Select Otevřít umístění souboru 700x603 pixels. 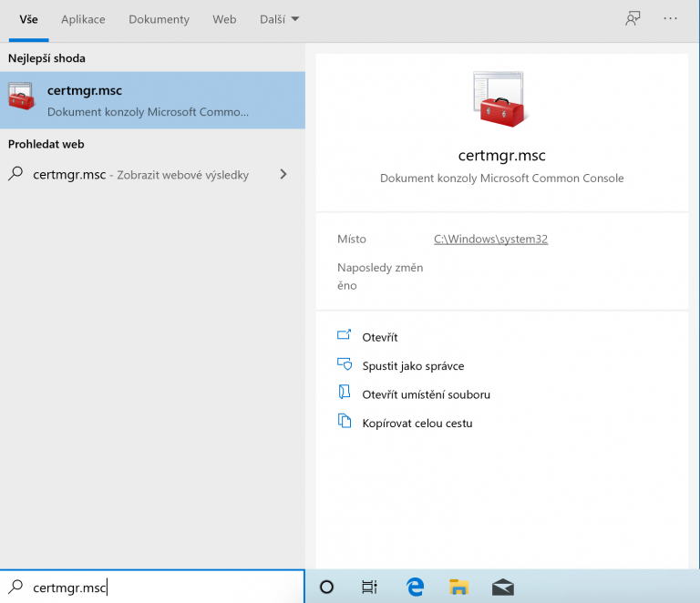[x=426, y=394]
